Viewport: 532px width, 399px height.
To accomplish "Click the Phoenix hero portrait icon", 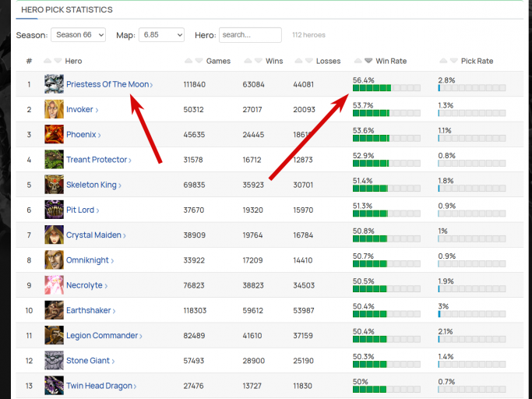I will pos(54,134).
